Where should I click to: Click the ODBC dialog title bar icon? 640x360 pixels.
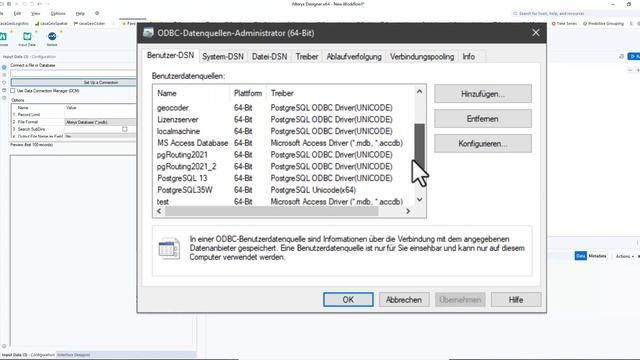pyautogui.click(x=148, y=33)
